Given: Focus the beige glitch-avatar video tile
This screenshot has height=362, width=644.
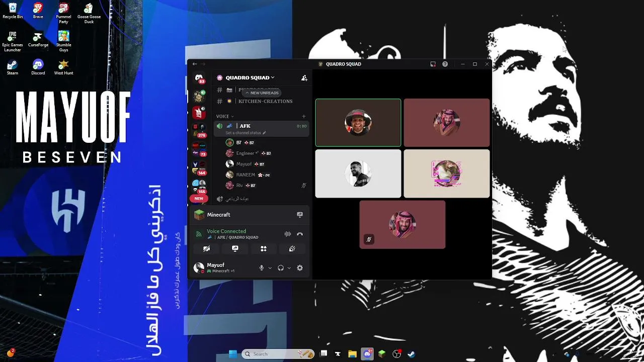Looking at the screenshot, I should coord(447,173).
